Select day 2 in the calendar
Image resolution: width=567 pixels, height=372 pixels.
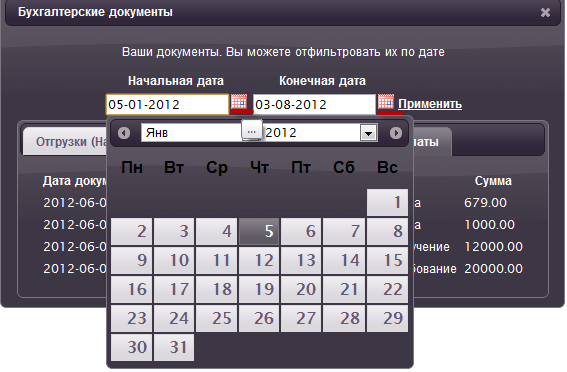(131, 231)
